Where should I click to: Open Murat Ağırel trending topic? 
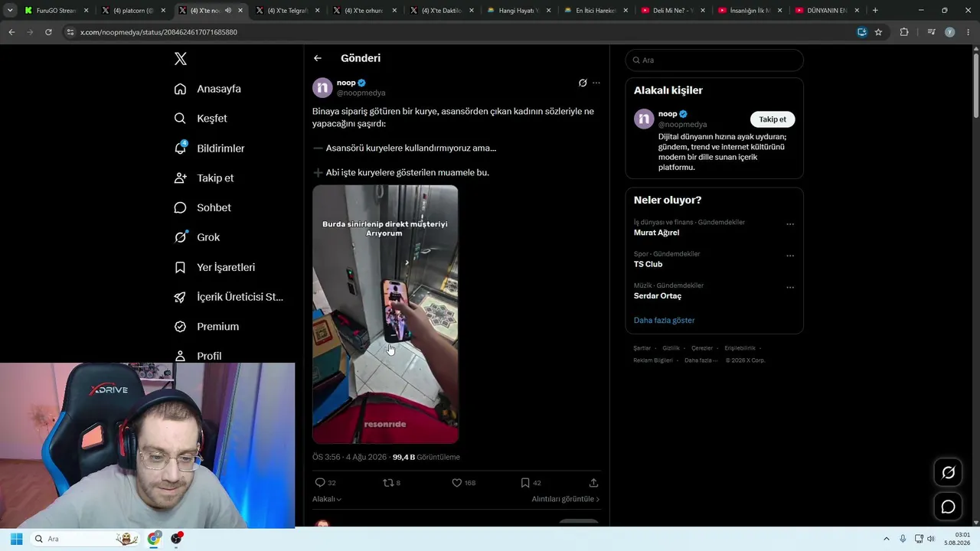(657, 233)
